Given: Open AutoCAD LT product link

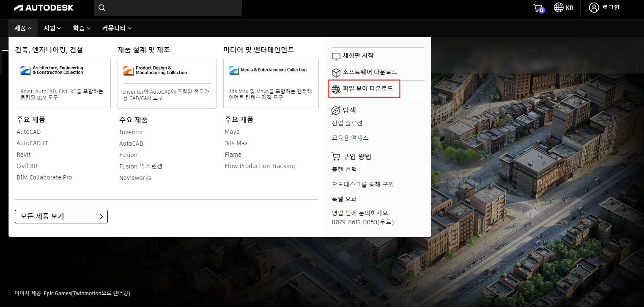Looking at the screenshot, I should click(x=33, y=143).
